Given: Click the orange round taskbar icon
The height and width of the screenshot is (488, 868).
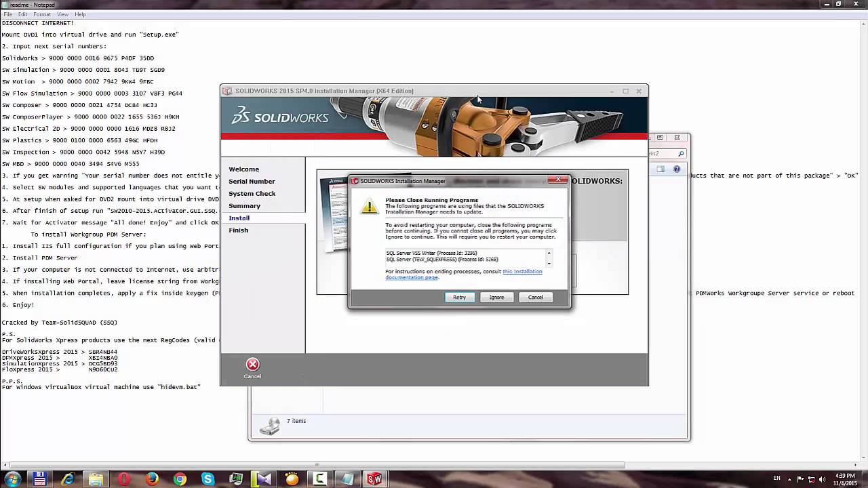Looking at the screenshot, I should pos(292,479).
